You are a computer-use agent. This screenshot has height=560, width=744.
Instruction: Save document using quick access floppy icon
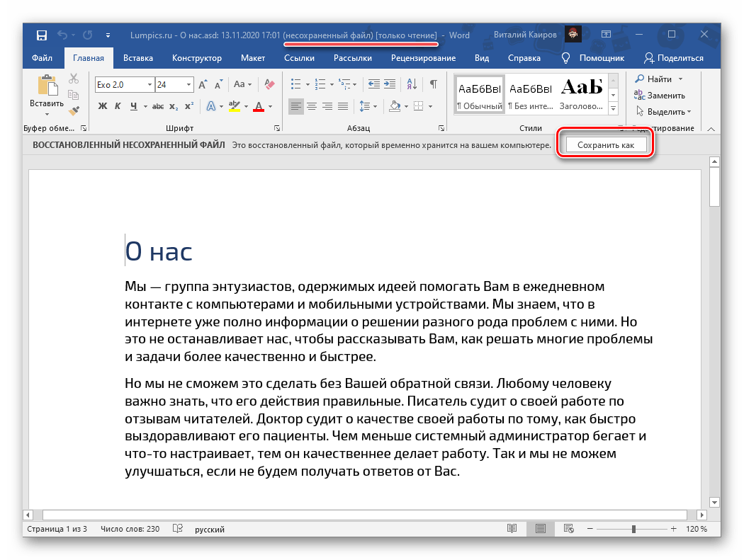coord(41,35)
